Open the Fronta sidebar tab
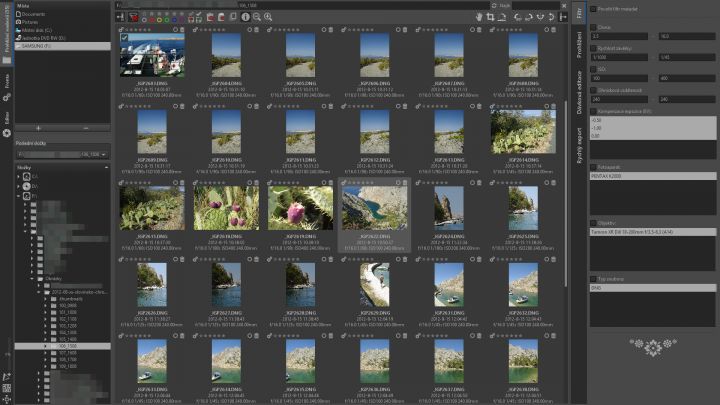The image size is (720, 405). tap(6, 81)
